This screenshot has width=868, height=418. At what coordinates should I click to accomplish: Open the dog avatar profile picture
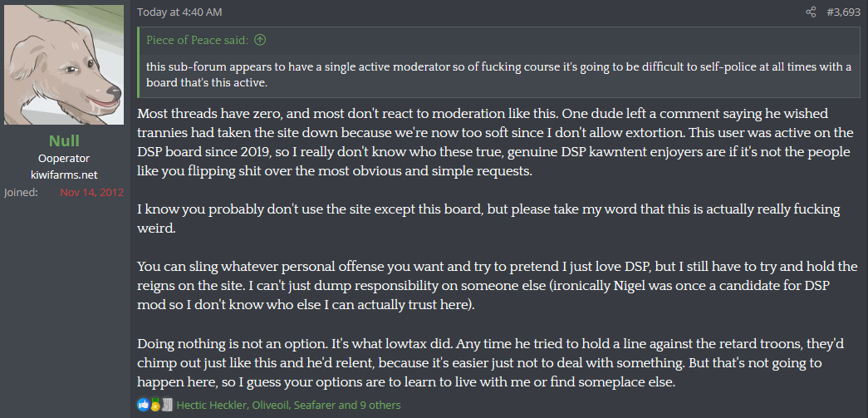tap(64, 65)
